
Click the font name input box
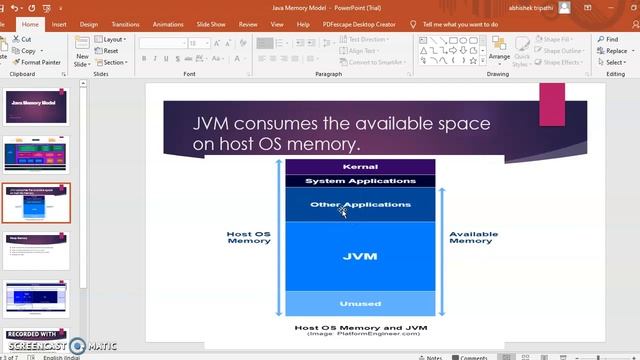coord(162,43)
